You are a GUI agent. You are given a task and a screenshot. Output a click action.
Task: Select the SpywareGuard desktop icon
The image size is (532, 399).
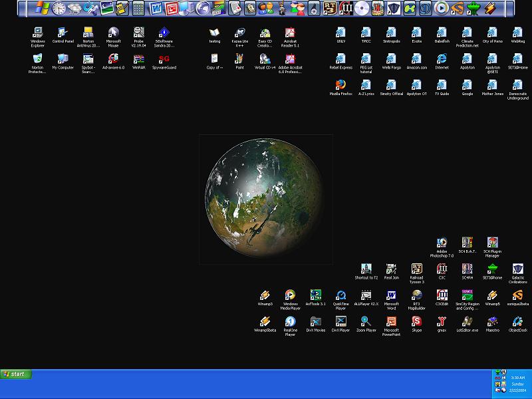(164, 59)
